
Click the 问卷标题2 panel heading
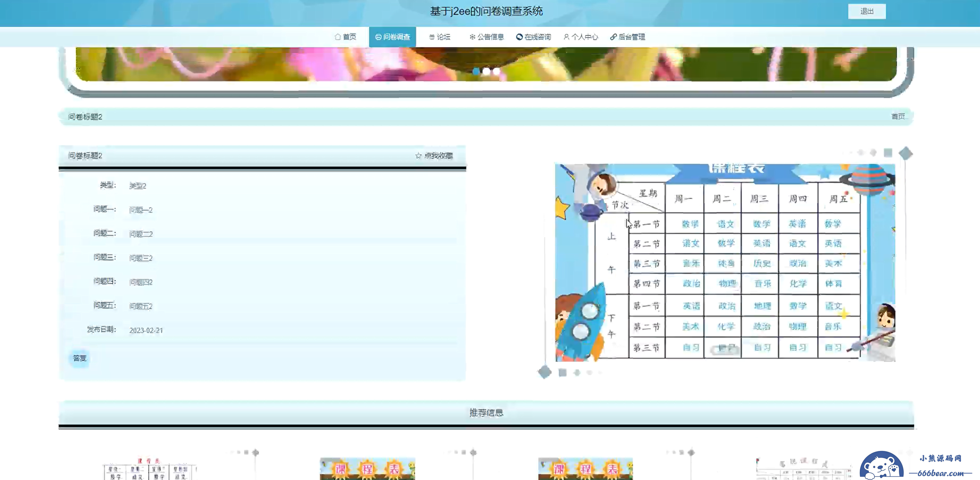pyautogui.click(x=85, y=155)
